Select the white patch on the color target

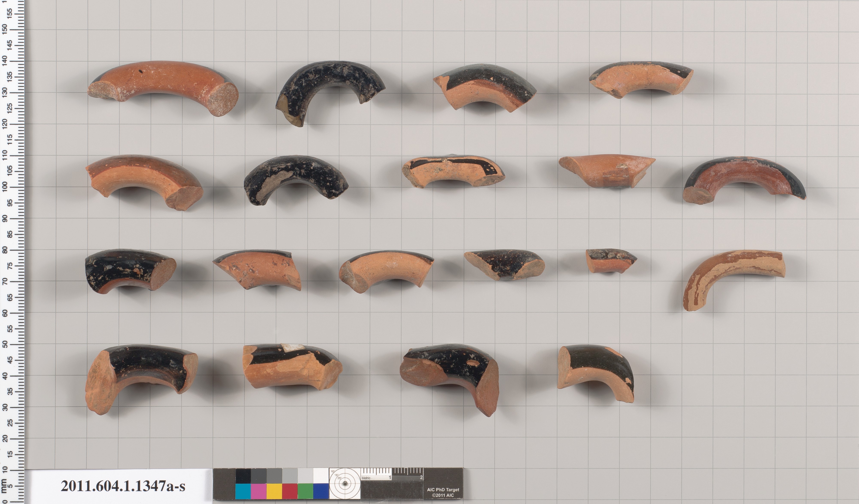tap(321, 476)
